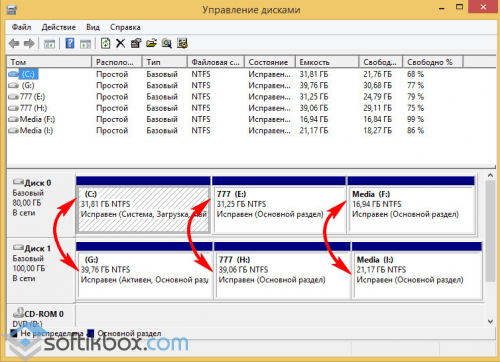
Task: Click the Back arrow in toolbar
Action: coord(14,43)
